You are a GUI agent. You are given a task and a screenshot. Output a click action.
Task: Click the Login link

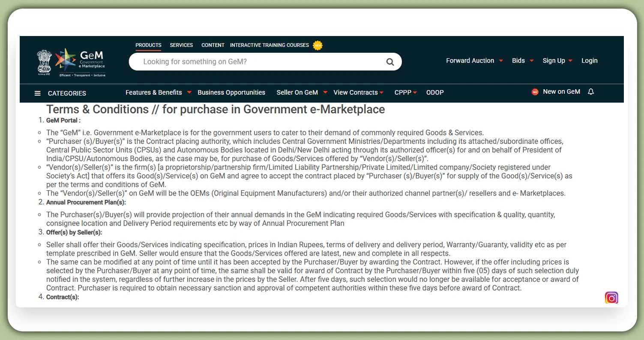pos(589,60)
